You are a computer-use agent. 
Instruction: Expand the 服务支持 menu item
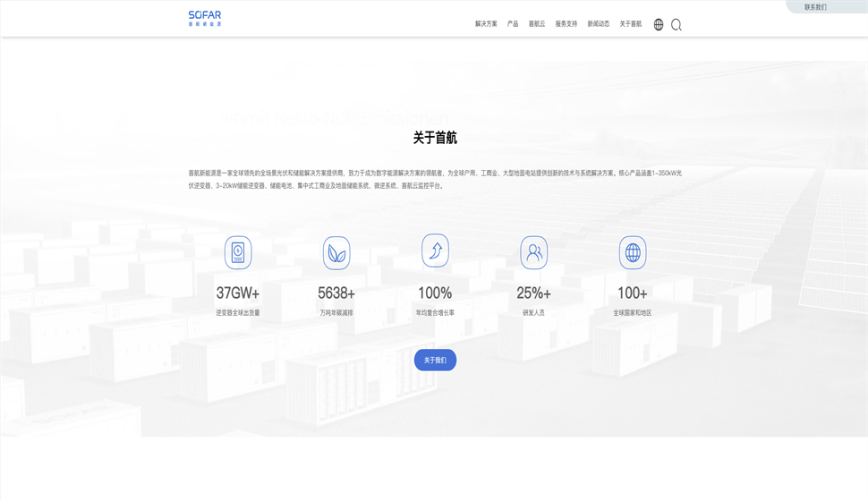(x=566, y=24)
